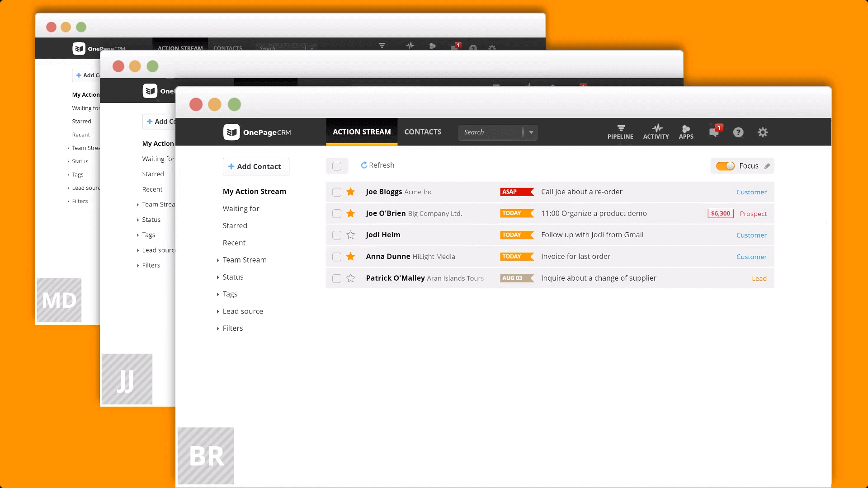868x488 pixels.
Task: Click the OnePageCRM logo in the front window
Action: coord(257,132)
